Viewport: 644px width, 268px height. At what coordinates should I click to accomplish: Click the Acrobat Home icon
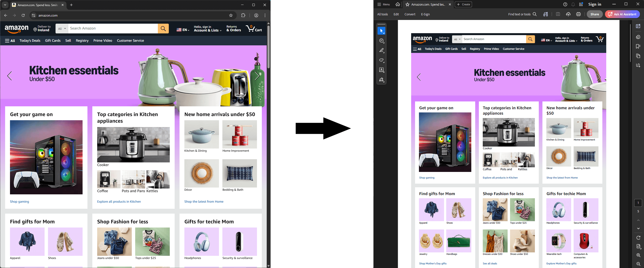coord(398,4)
